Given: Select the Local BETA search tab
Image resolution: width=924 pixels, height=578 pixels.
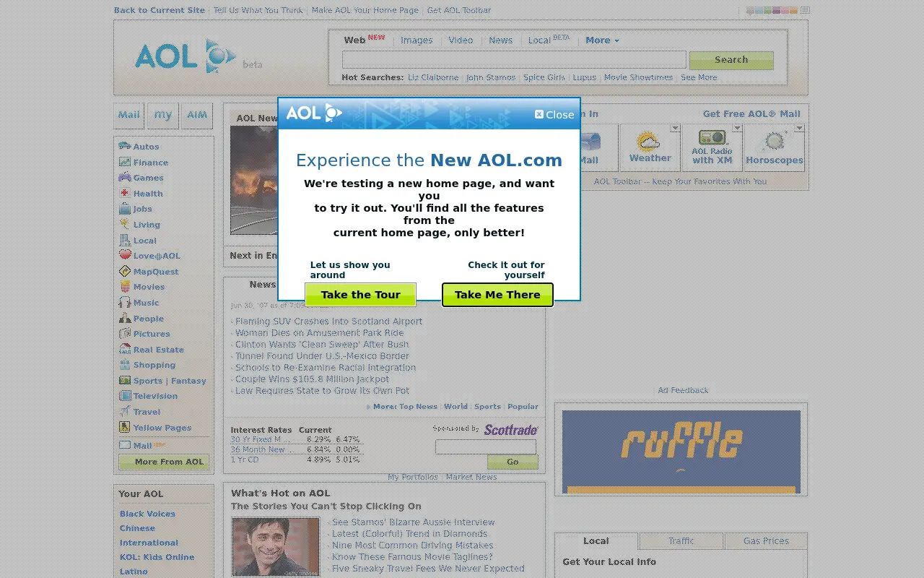Looking at the screenshot, I should (548, 40).
